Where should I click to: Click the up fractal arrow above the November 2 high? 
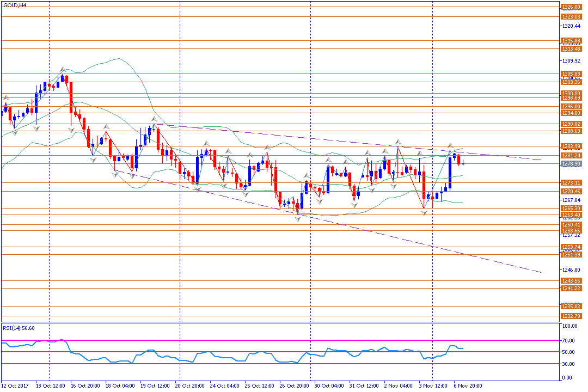click(x=398, y=142)
